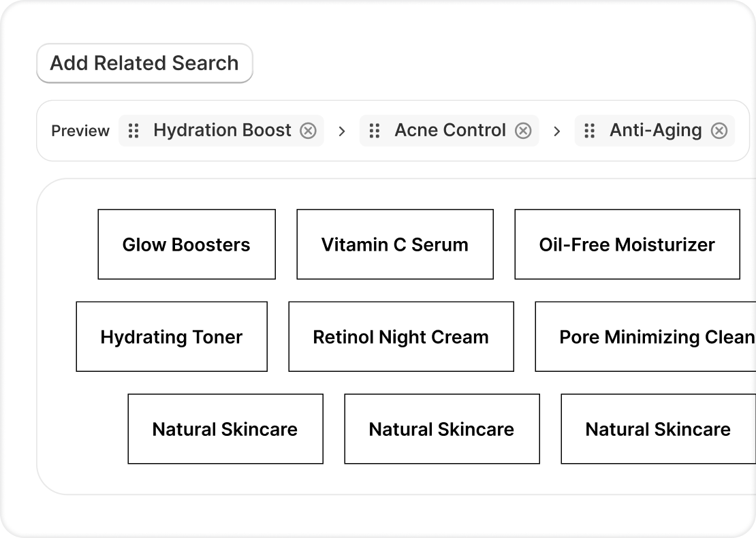Click the Anti-Aging chip label
This screenshot has height=538, width=756.
(655, 131)
